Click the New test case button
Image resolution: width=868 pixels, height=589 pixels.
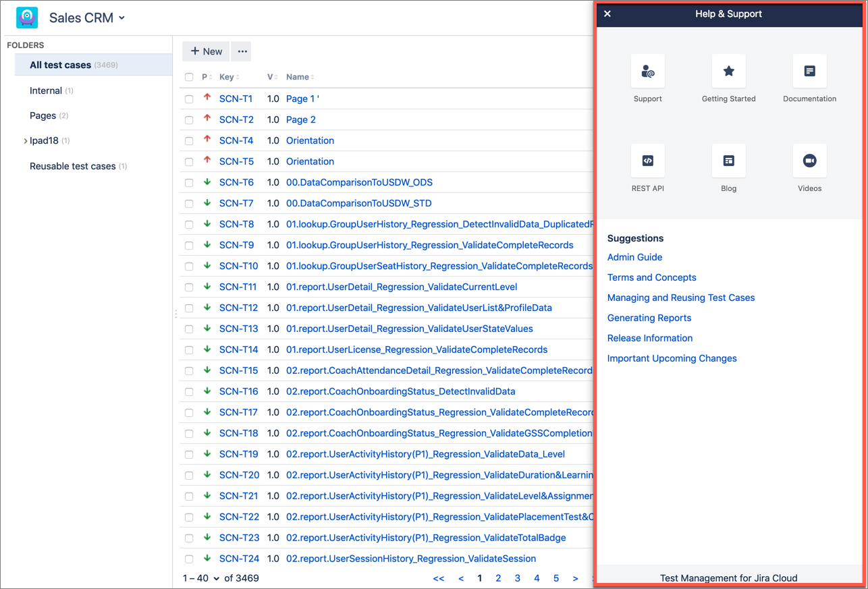tap(206, 51)
